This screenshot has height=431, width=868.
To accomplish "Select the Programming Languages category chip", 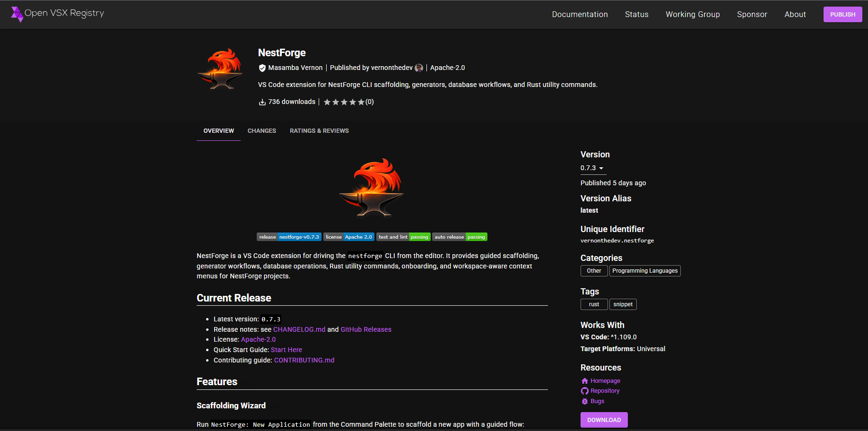I will tap(645, 271).
